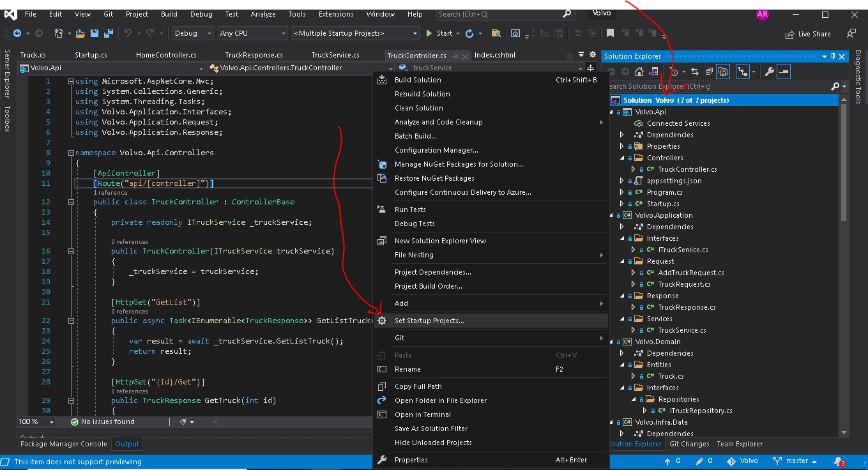Image resolution: width=868 pixels, height=470 pixels.
Task: Toggle auto-hide pin on Solution Explorer
Action: click(x=833, y=56)
